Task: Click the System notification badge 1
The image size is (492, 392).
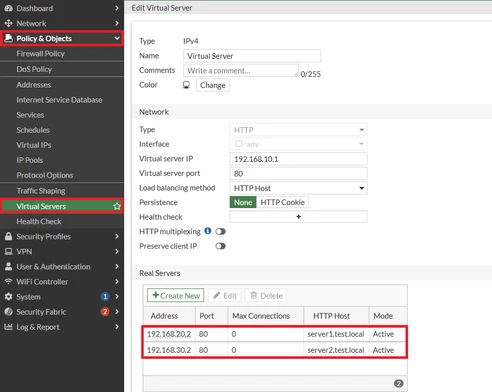Action: [x=105, y=296]
